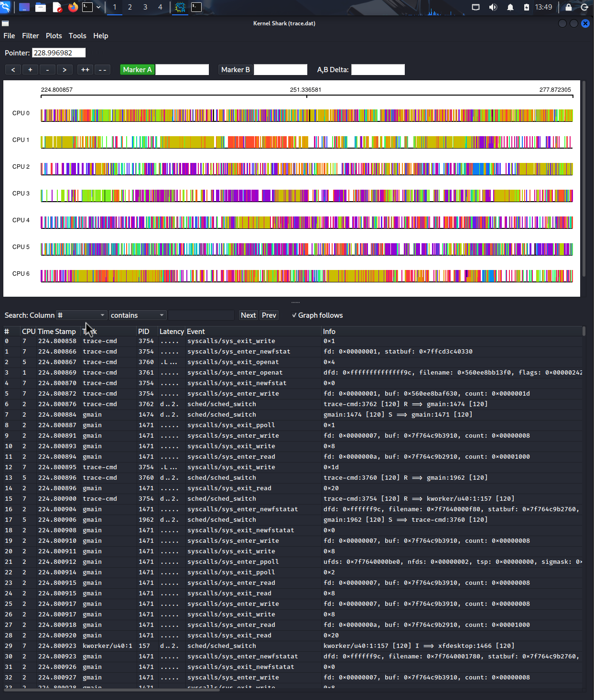The width and height of the screenshot is (594, 700).
Task: Click the A,B Delta value field
Action: (x=378, y=70)
